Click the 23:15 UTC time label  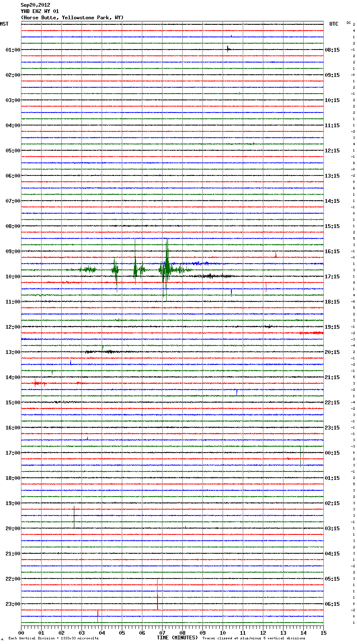click(332, 428)
